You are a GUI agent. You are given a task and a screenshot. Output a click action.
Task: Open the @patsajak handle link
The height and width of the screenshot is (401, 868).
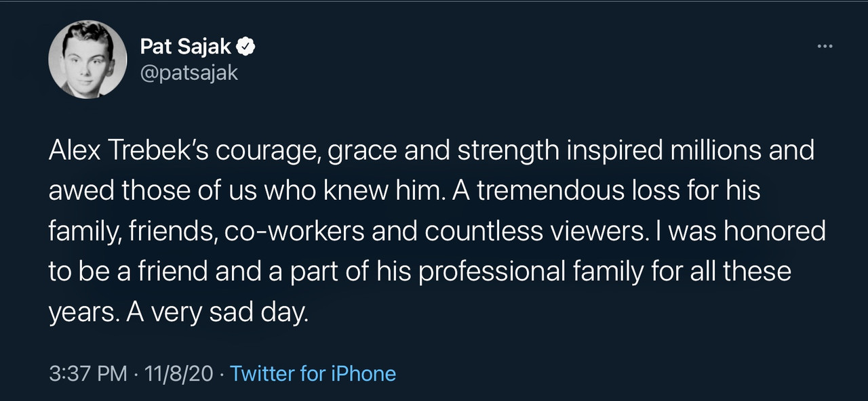point(189,72)
